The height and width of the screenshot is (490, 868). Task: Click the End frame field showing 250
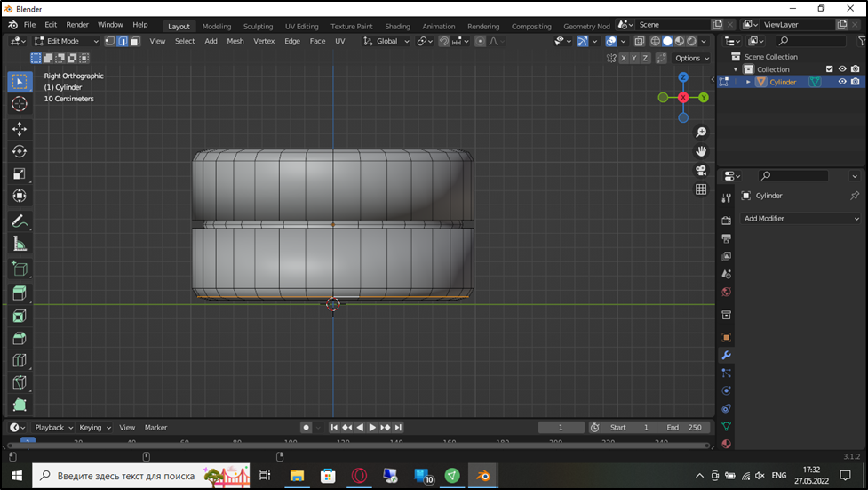(686, 428)
